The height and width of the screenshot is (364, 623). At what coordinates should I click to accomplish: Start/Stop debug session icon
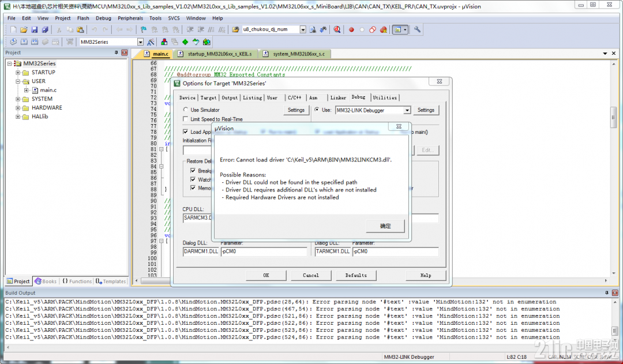coord(337,29)
